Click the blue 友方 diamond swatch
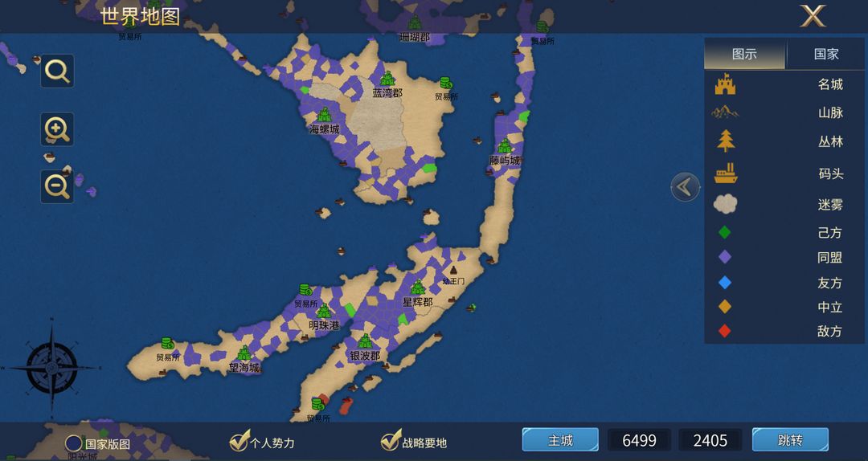868x461 pixels. click(725, 283)
